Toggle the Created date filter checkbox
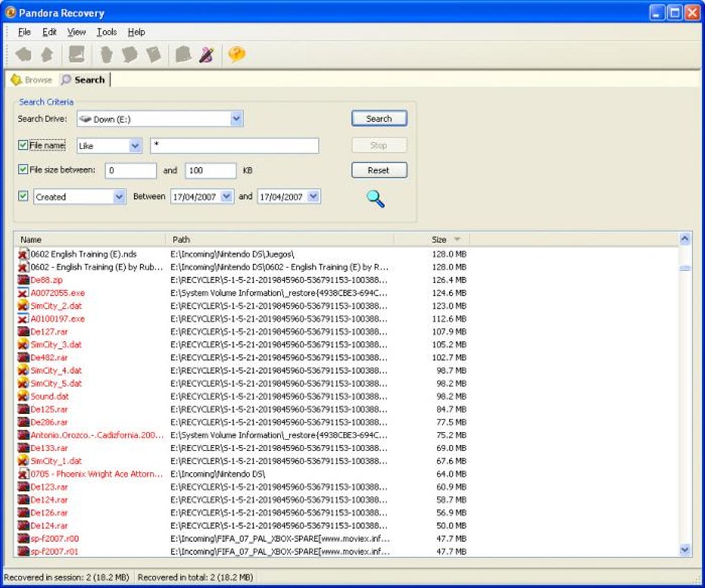This screenshot has width=705, height=588. tap(23, 196)
